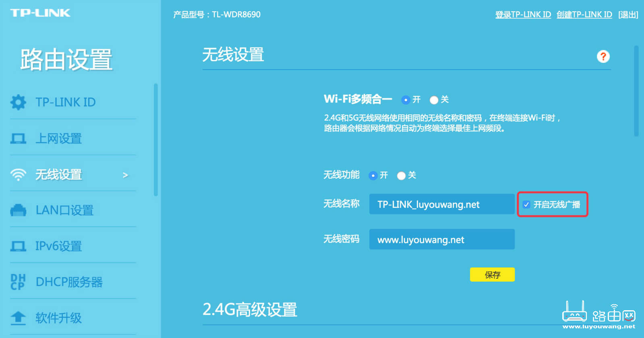The image size is (644, 338).
Task: Click the 上网设置 laptop icon
Action: tap(18, 139)
